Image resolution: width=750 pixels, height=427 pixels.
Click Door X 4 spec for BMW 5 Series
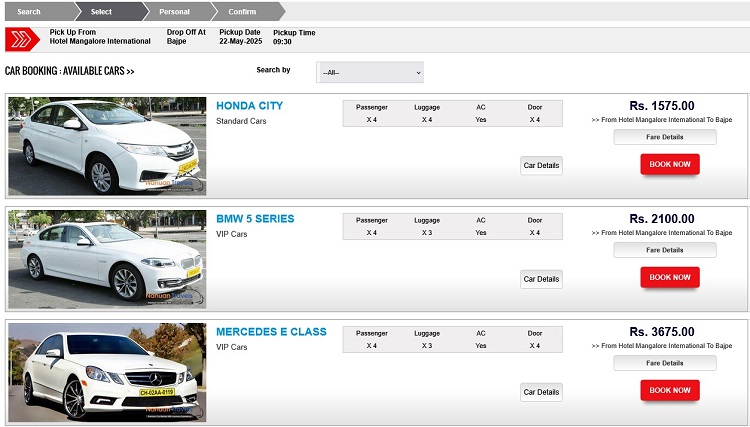(535, 226)
